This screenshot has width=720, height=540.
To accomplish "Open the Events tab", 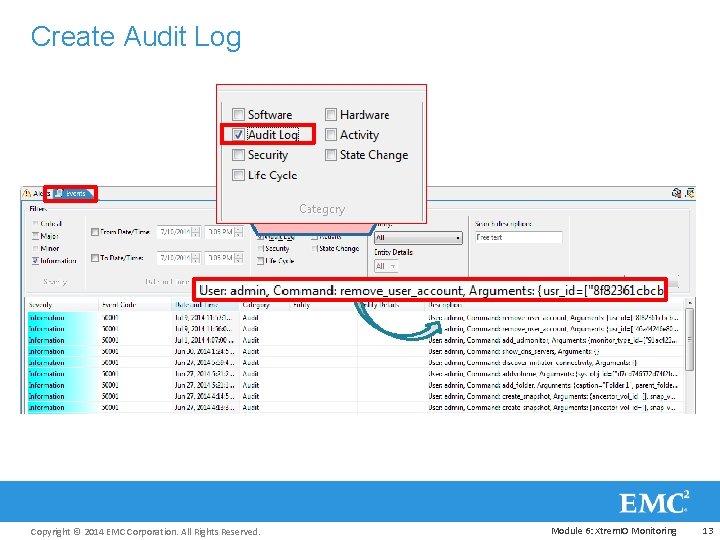I will [x=71, y=193].
